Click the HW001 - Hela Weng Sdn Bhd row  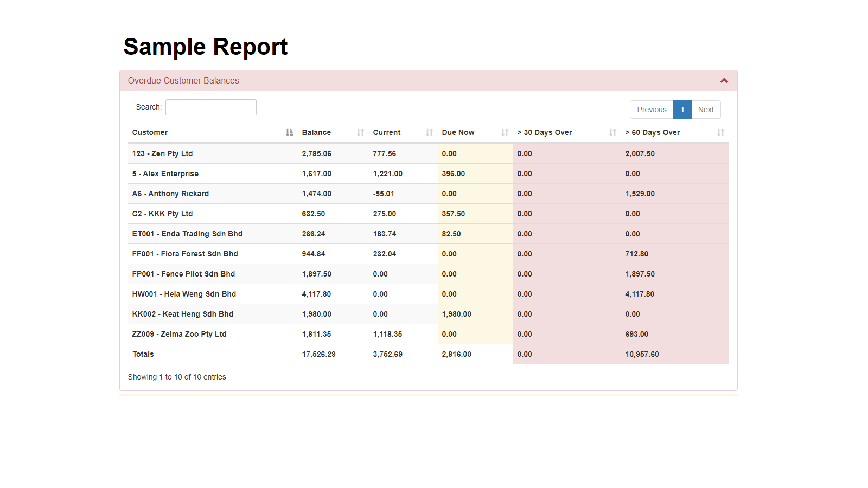pyautogui.click(x=184, y=294)
